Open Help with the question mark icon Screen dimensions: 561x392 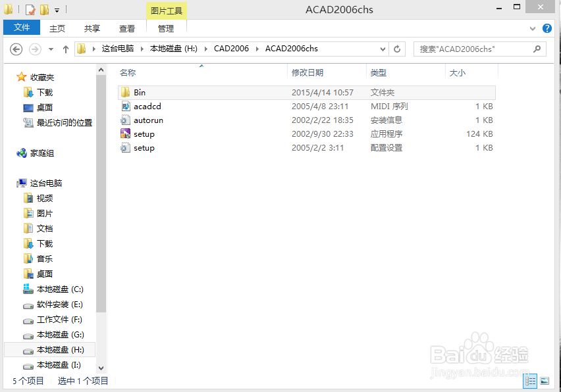point(547,28)
